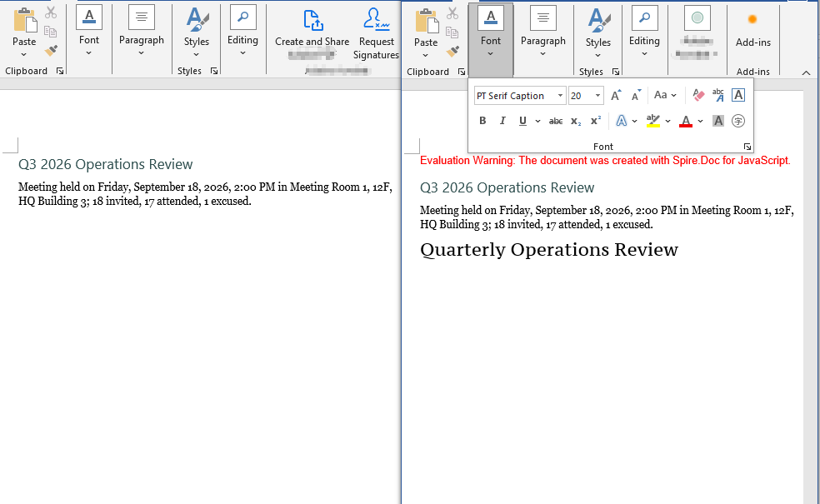Viewport: 820px width, 504px height.
Task: Click the meeting details paragraph in right document
Action: [607, 217]
